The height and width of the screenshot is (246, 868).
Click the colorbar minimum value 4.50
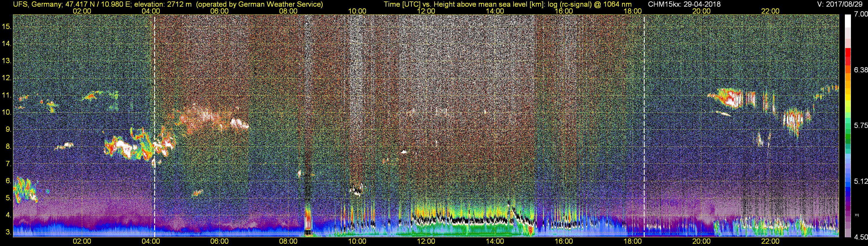pos(860,237)
